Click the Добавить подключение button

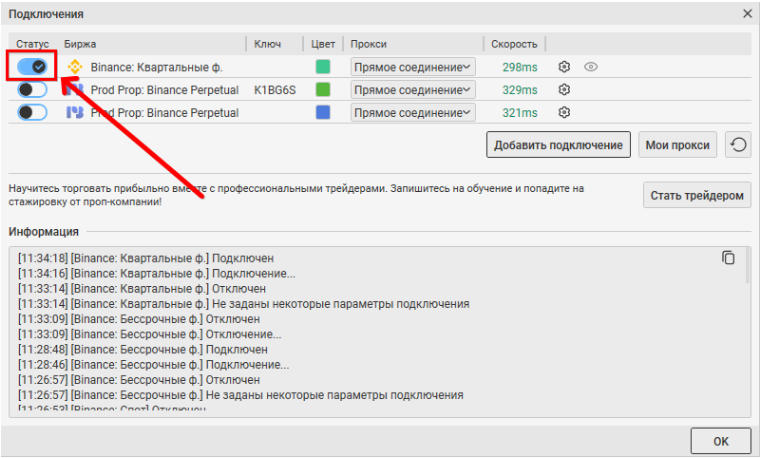[559, 145]
